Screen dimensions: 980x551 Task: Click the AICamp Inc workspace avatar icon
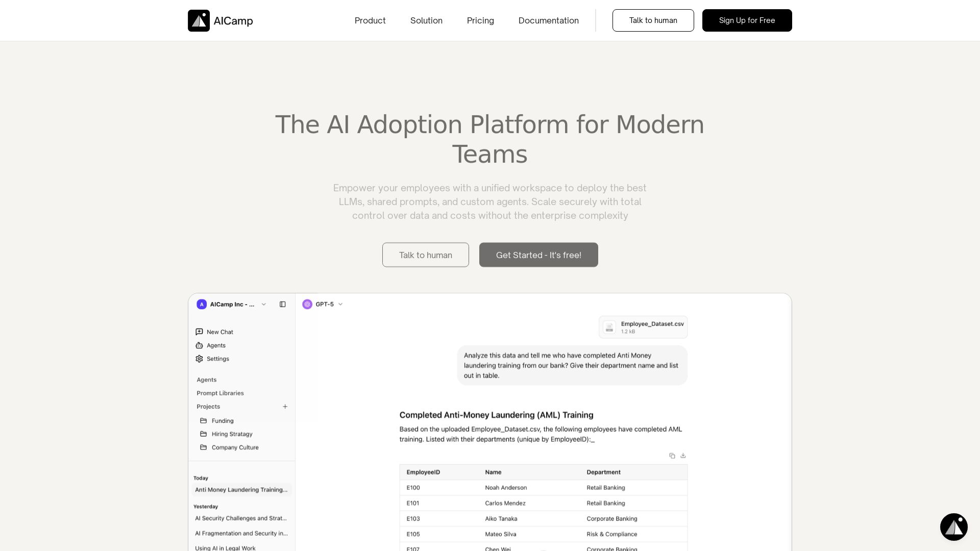tap(202, 304)
